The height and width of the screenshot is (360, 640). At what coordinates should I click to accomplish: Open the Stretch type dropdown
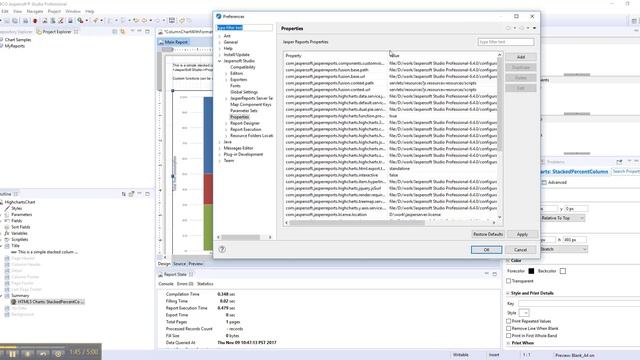point(564,249)
